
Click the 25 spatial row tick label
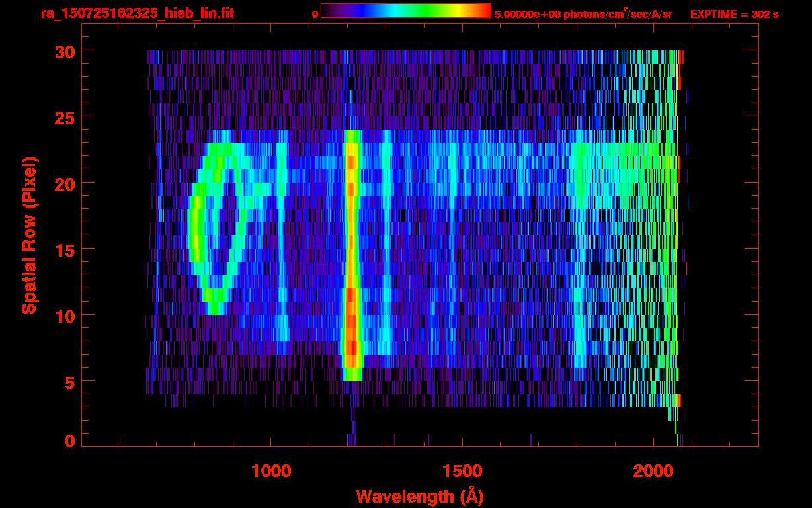click(x=63, y=117)
